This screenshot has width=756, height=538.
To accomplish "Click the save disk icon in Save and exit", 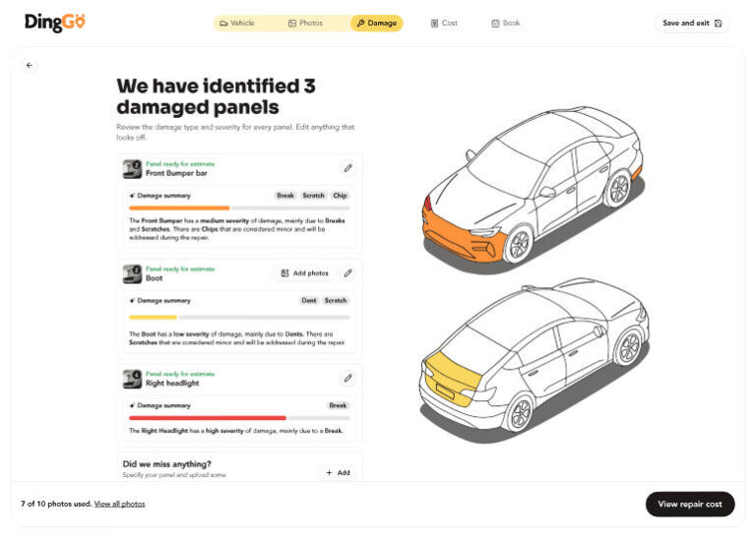I will click(719, 24).
